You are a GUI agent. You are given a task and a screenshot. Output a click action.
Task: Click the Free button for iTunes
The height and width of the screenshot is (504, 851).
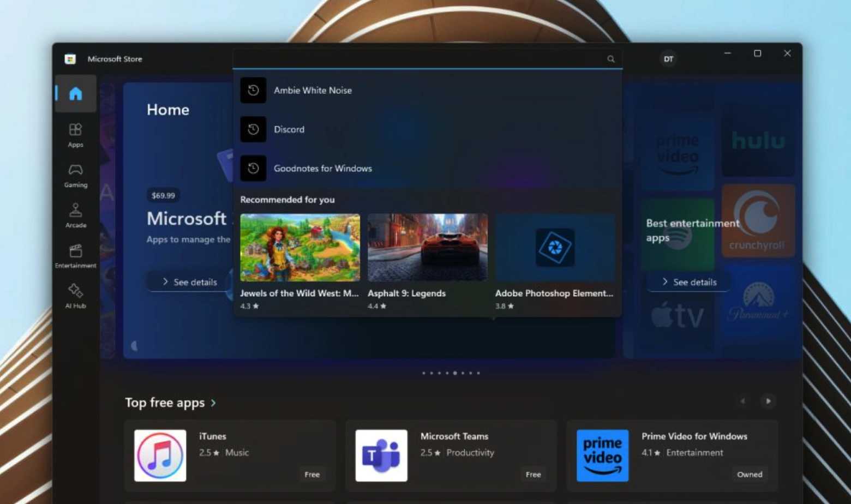tap(312, 475)
